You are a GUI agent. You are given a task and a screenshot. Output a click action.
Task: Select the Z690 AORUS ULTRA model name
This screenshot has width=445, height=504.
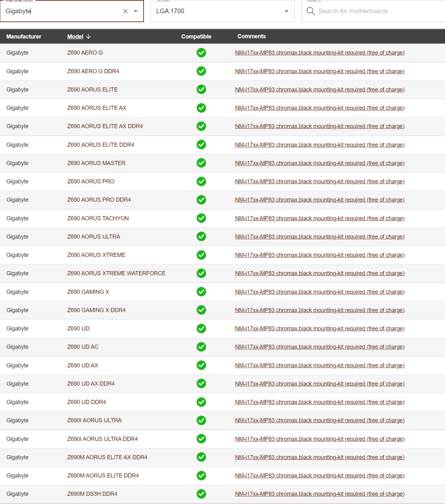(94, 237)
